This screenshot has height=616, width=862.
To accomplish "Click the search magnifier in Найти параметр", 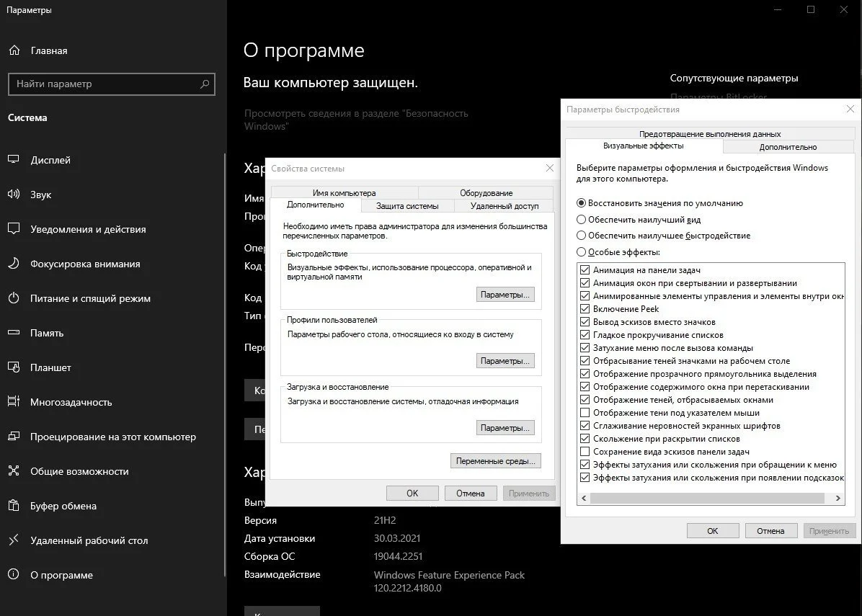I will click(205, 84).
